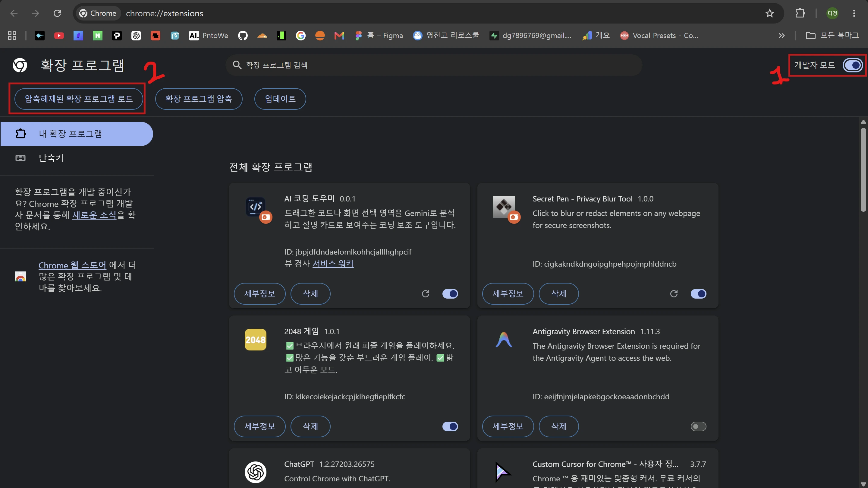Disable the 2048 게임 extension toggle
Viewport: 868px width, 488px height.
point(450,426)
